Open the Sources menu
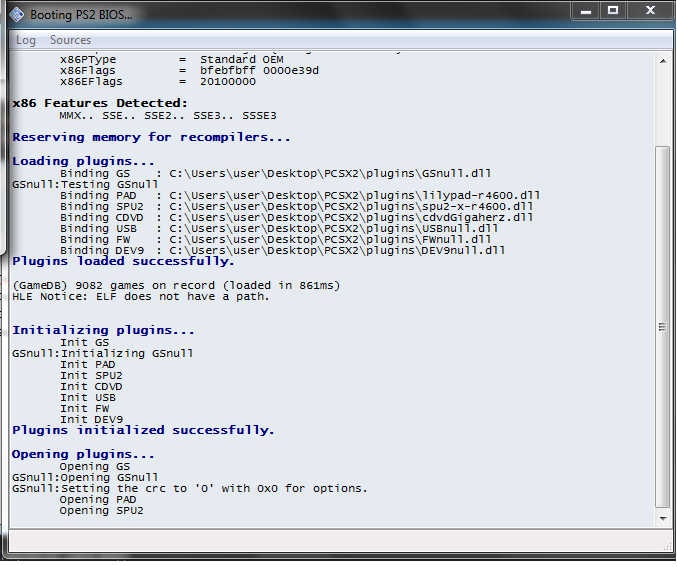Image resolution: width=677 pixels, height=566 pixels. click(70, 40)
